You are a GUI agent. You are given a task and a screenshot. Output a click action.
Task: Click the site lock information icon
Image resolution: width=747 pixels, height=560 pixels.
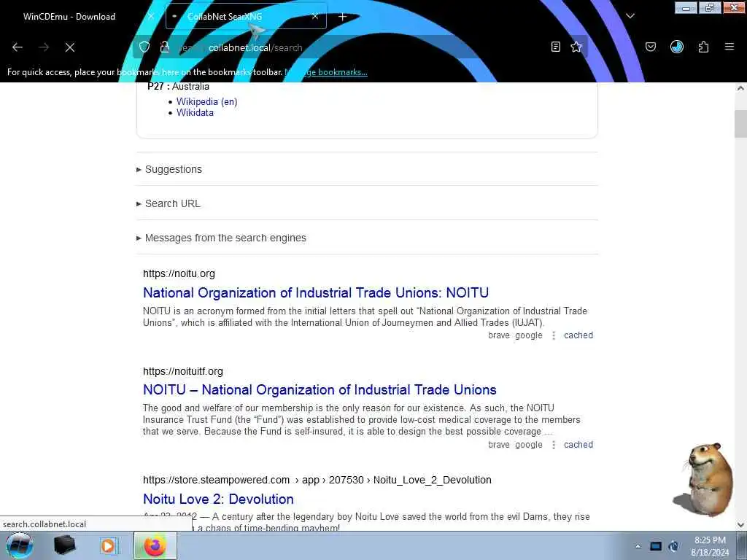[165, 47]
